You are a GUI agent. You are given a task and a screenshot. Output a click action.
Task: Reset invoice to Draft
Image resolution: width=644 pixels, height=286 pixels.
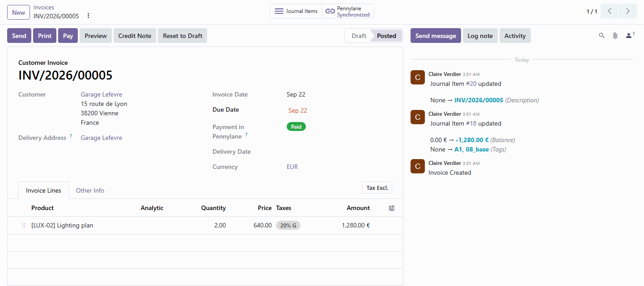(182, 36)
